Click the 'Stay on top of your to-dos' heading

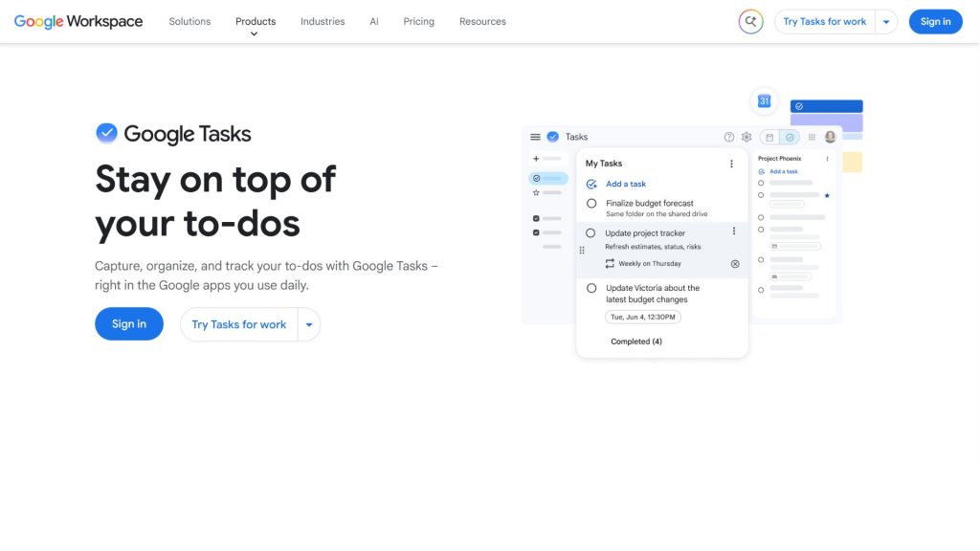pos(215,201)
